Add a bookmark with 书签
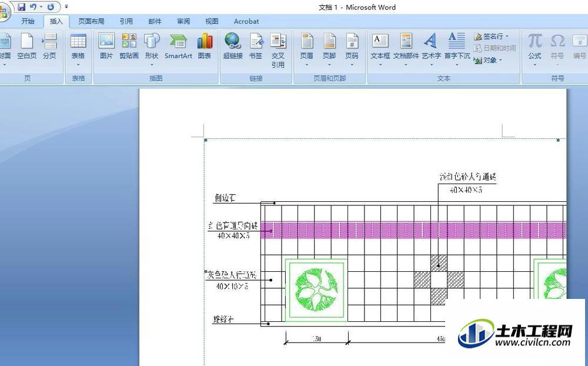This screenshot has height=366, width=588. click(256, 46)
